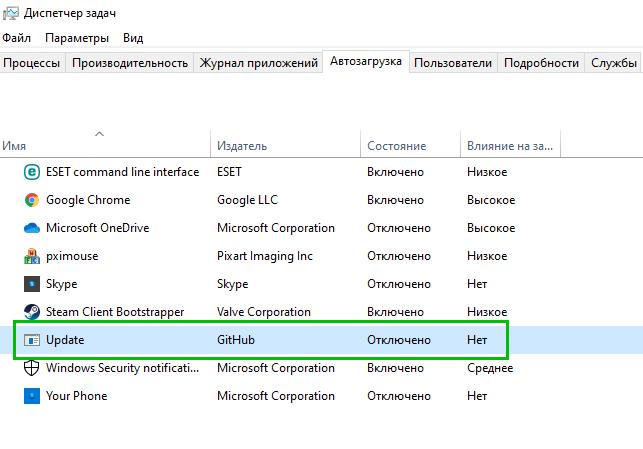Open the Параметры menu
The width and height of the screenshot is (643, 449).
coord(77,38)
